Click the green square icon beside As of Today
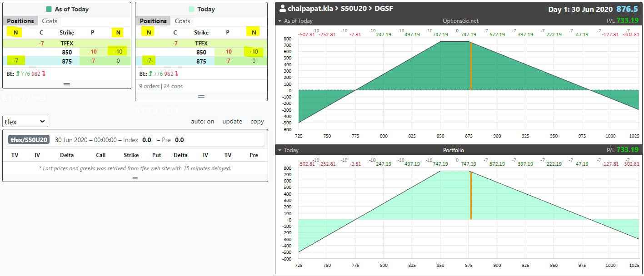 [x=49, y=9]
